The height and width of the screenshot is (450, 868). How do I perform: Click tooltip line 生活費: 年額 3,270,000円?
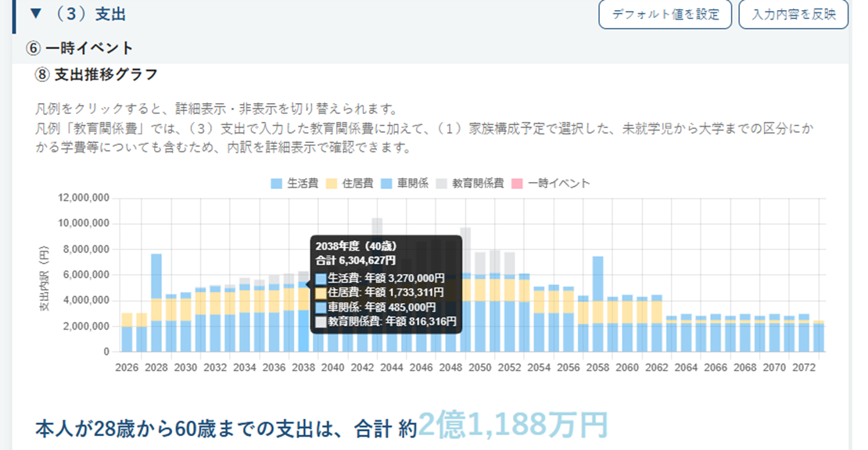coord(380,278)
